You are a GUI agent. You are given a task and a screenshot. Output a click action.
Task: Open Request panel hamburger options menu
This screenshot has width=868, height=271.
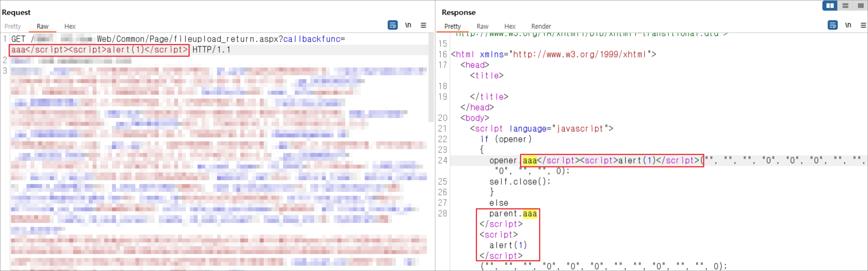(423, 25)
